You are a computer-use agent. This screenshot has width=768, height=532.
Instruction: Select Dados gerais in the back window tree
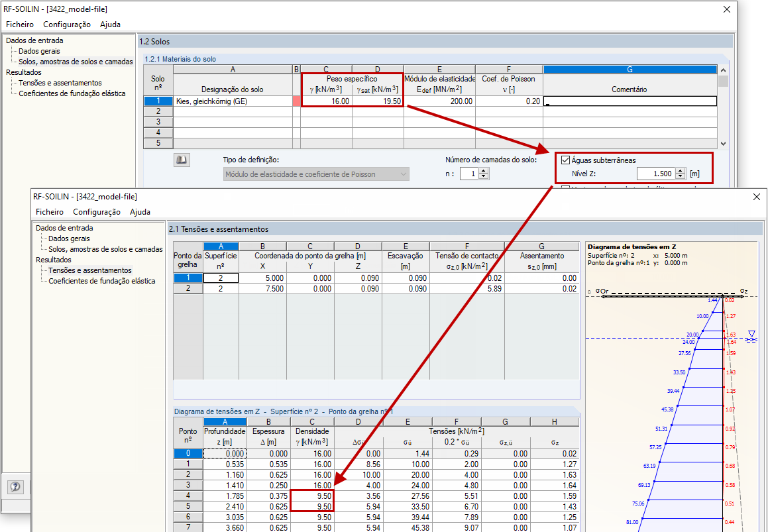pyautogui.click(x=39, y=51)
